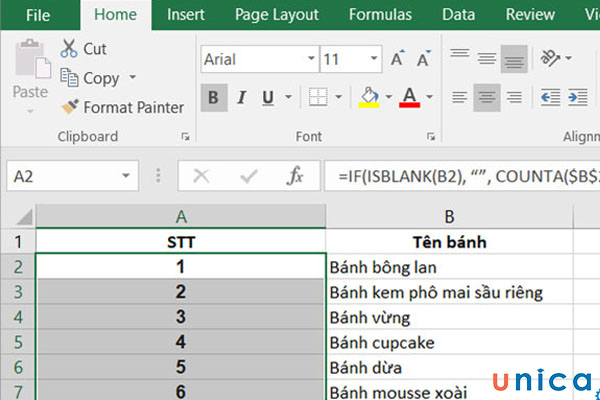Click the Format Painter brush icon
The image size is (600, 400).
[69, 107]
